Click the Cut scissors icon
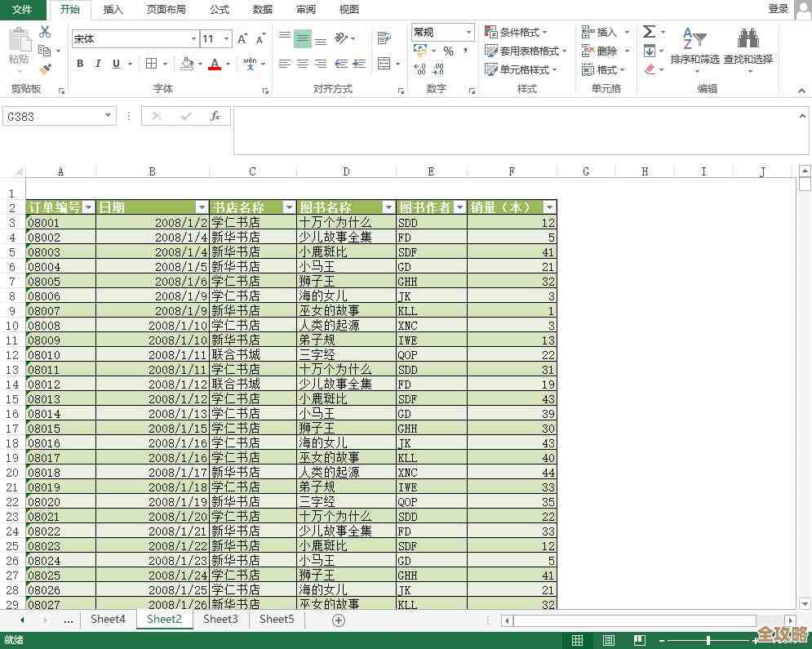Screen dimensions: 812x649 (x=45, y=32)
